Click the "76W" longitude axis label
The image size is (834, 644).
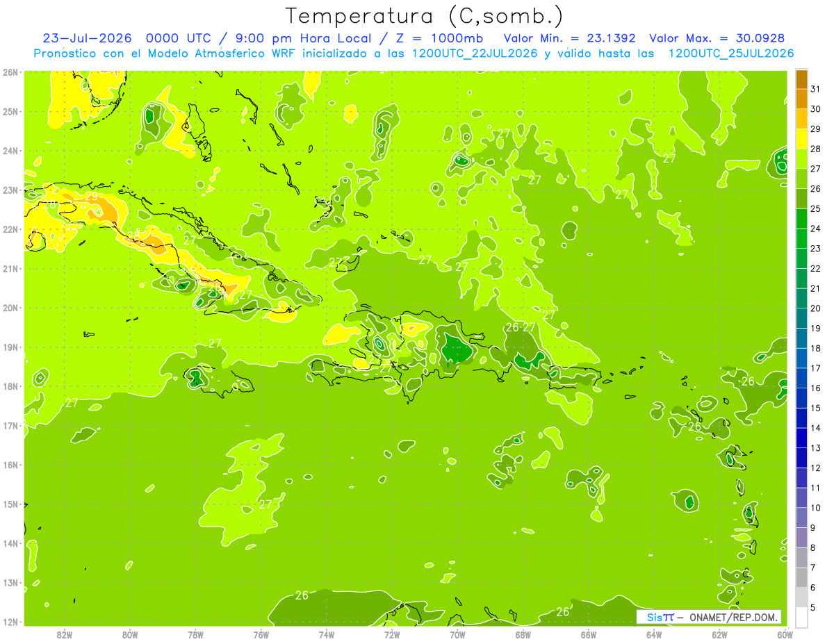coord(261,634)
